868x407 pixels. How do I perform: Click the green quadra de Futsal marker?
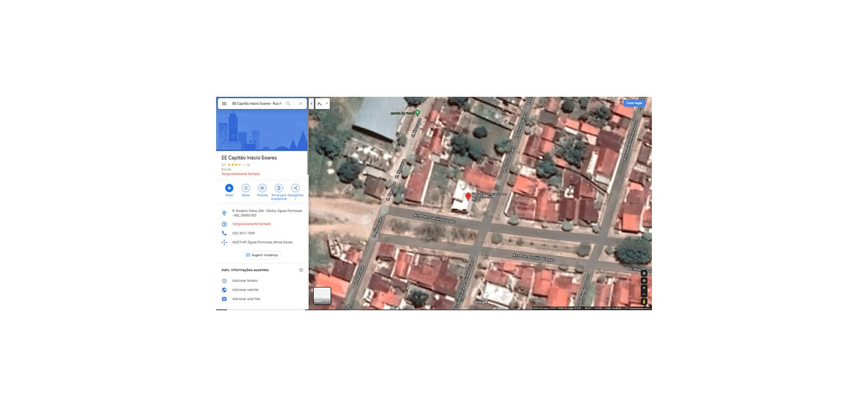point(418,113)
